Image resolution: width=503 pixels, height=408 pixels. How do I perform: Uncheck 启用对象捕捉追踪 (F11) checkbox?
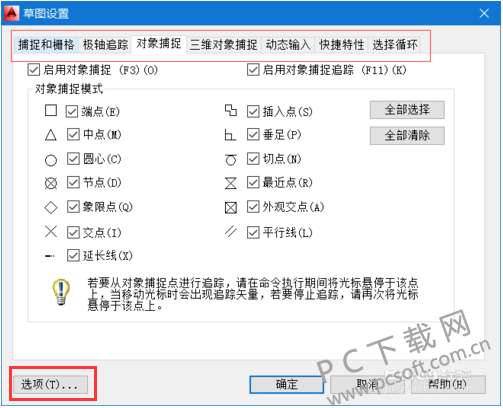[x=253, y=70]
